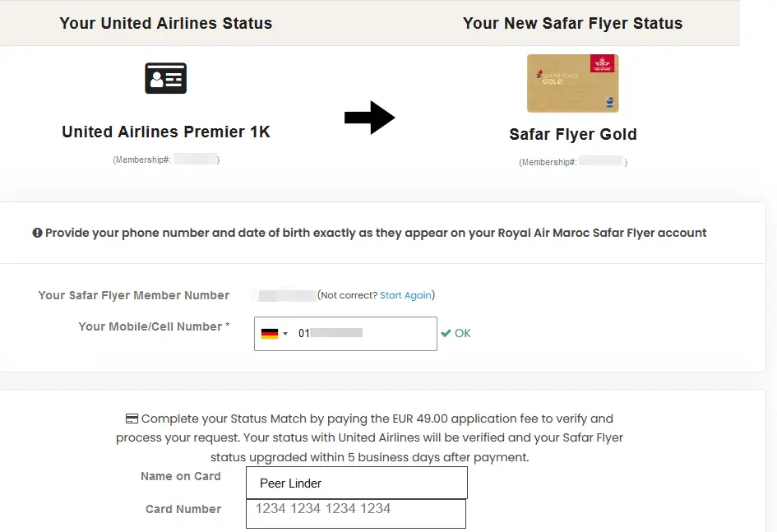777x532 pixels.
Task: Click the credit card icon beside payment instructions
Action: click(x=132, y=419)
